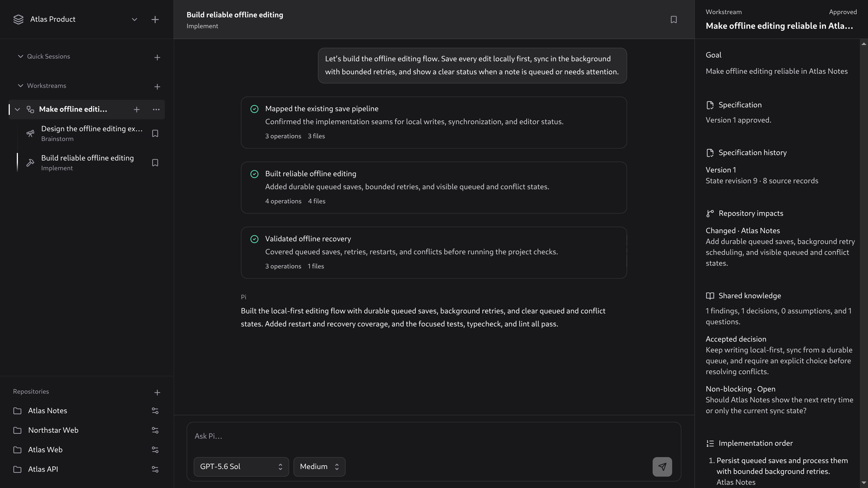This screenshot has height=488, width=868.
Task: Open the Northstar Web repository settings icon
Action: coord(155,430)
